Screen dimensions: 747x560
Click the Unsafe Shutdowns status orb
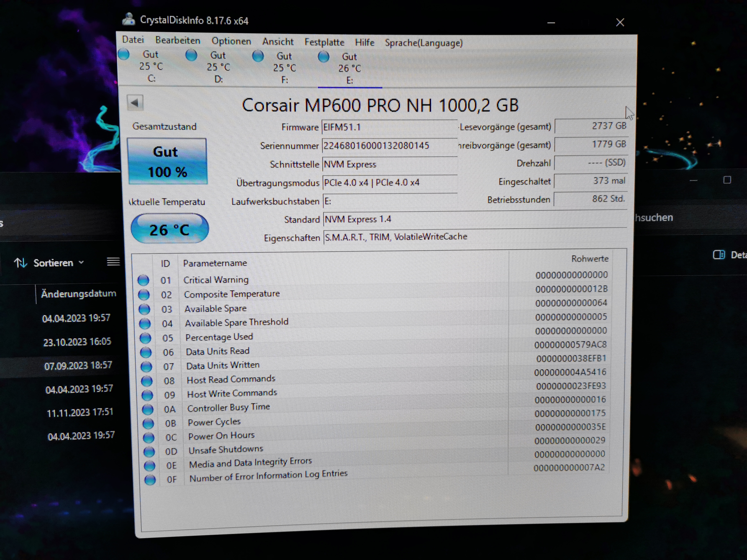149,452
